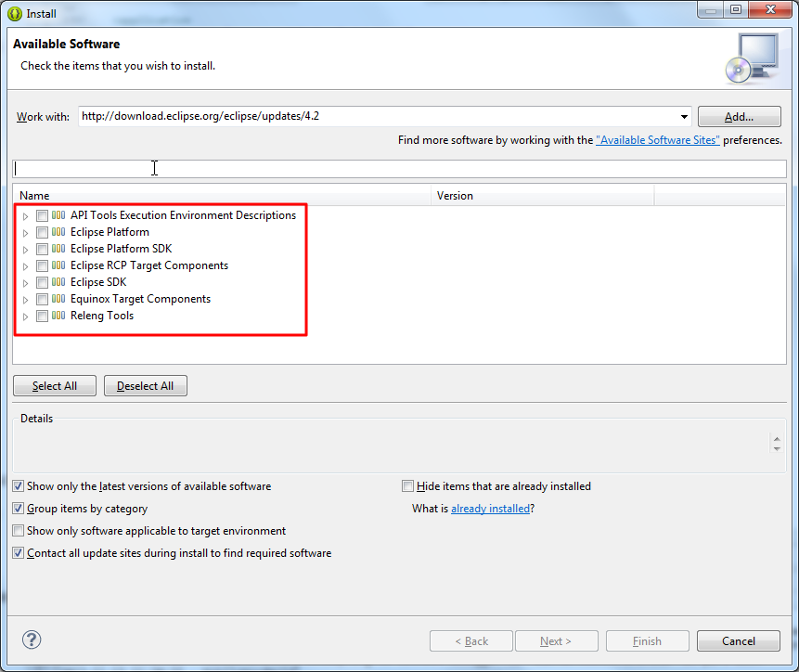The height and width of the screenshot is (672, 799).
Task: Click the Deselect All button
Action: 145,386
